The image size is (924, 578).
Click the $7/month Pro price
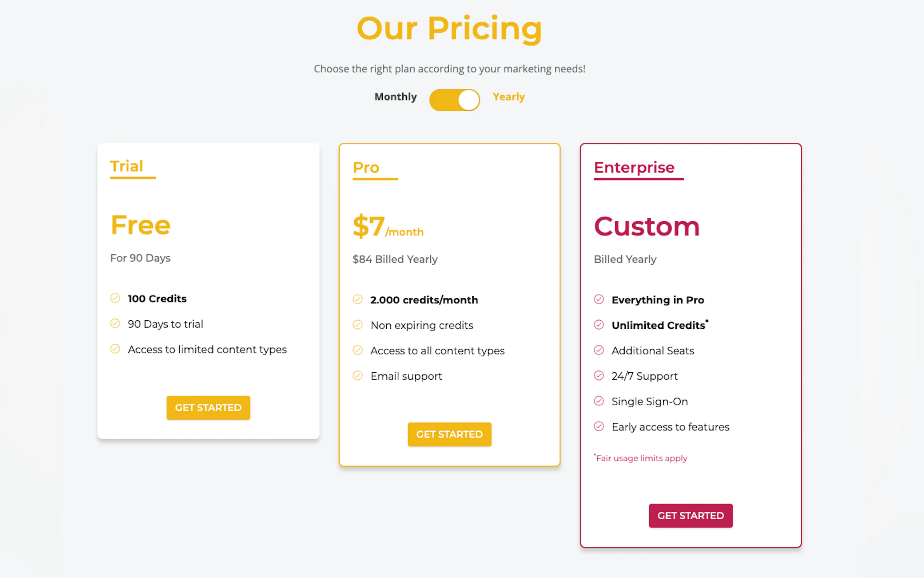point(388,227)
